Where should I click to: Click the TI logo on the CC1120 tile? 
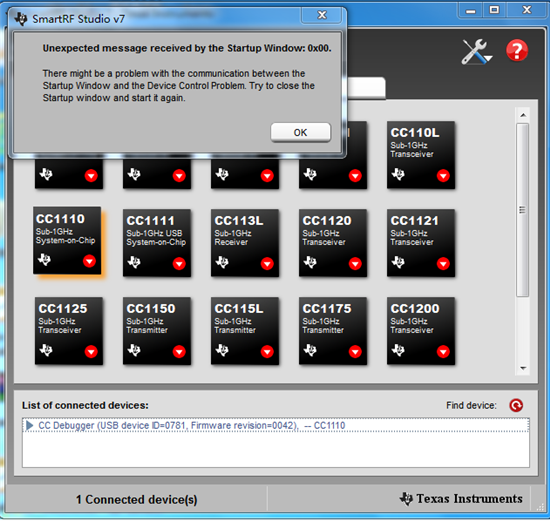click(310, 262)
